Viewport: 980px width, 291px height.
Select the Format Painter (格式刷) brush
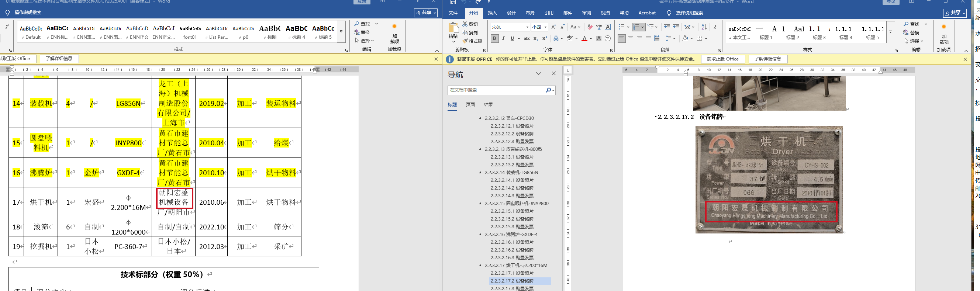point(465,41)
